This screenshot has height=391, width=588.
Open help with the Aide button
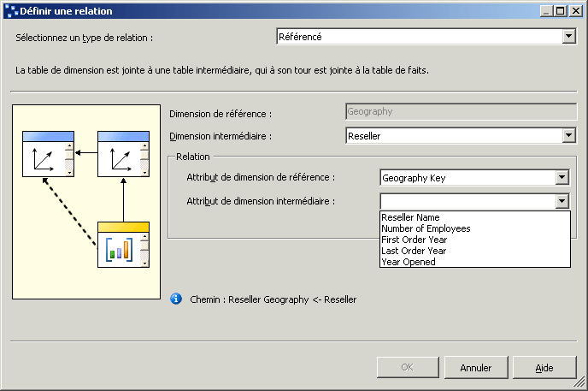tap(544, 368)
